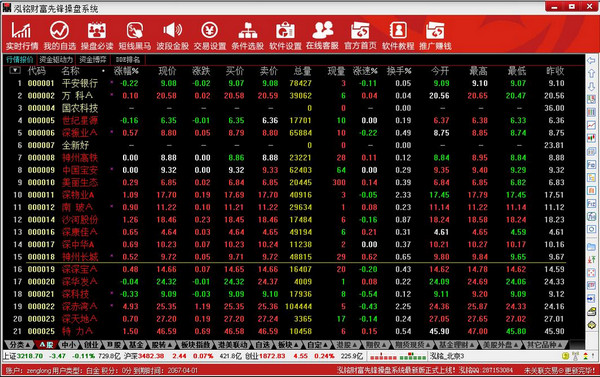Select the A股 bottom tab
600x377 pixels.
pos(46,344)
